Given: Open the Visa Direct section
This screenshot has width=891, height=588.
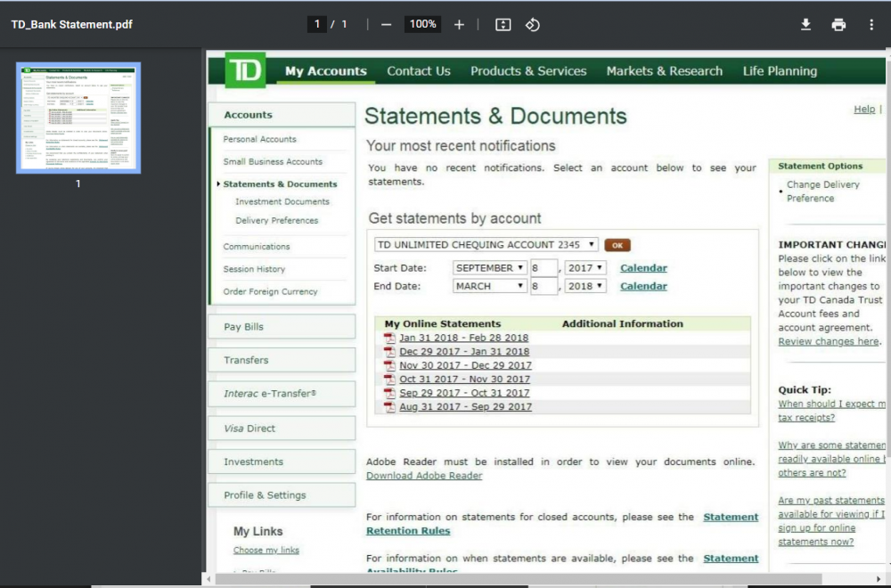Looking at the screenshot, I should tap(282, 429).
